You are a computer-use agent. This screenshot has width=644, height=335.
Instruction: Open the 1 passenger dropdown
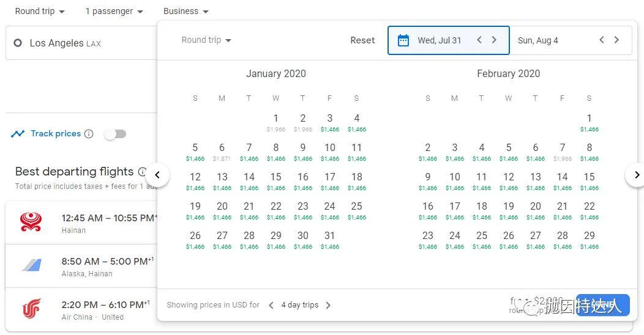point(114,12)
